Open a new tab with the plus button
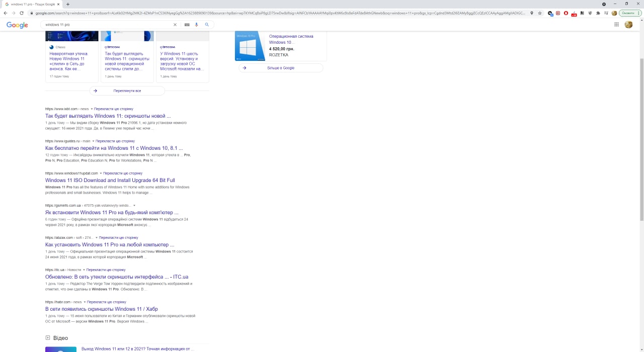 pyautogui.click(x=68, y=4)
